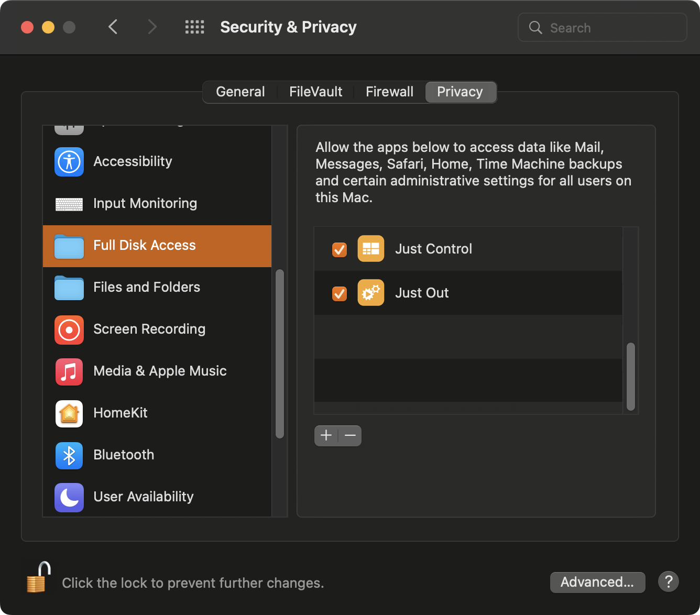Image resolution: width=700 pixels, height=615 pixels.
Task: Click the User Availability moon icon
Action: coord(69,498)
